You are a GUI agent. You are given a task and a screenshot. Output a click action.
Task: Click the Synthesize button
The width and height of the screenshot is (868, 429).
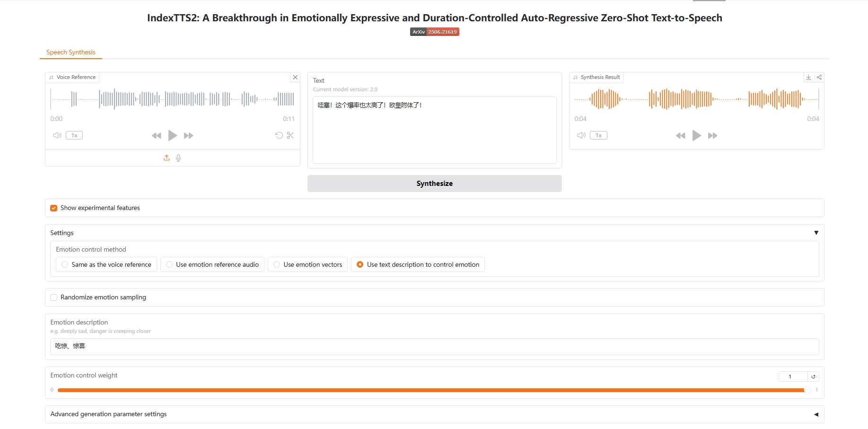[434, 184]
